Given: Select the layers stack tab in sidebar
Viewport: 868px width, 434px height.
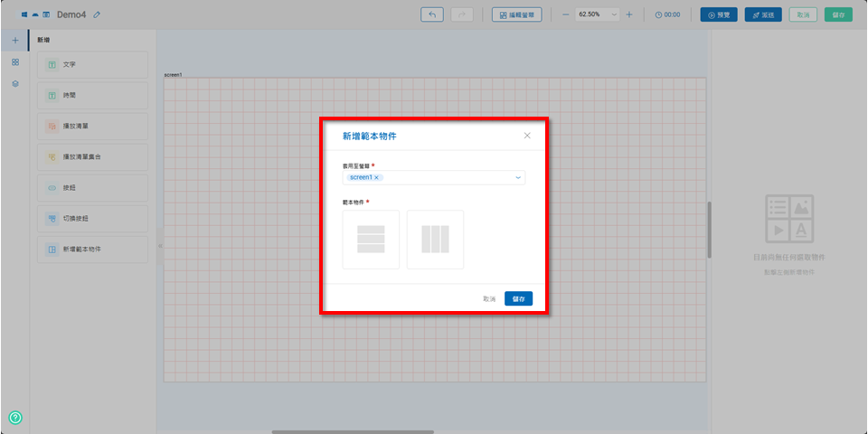Looking at the screenshot, I should click(x=15, y=84).
